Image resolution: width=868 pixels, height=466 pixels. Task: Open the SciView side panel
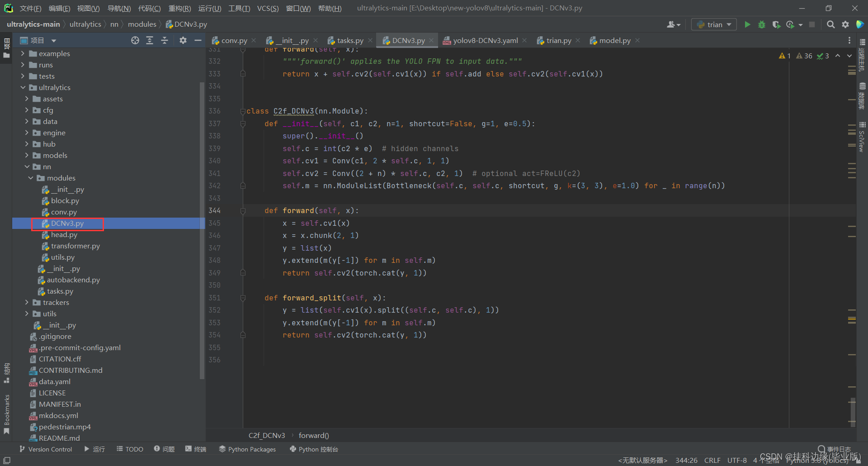click(x=862, y=138)
